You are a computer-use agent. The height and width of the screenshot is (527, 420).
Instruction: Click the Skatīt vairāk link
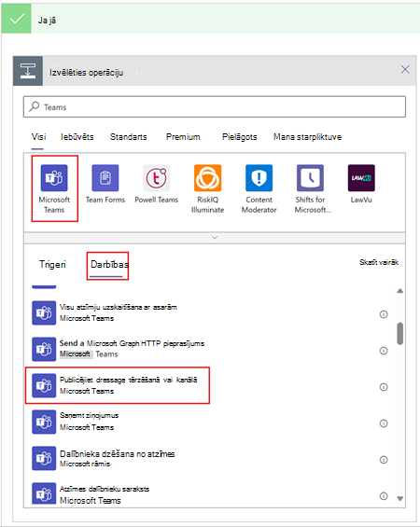pyautogui.click(x=379, y=262)
